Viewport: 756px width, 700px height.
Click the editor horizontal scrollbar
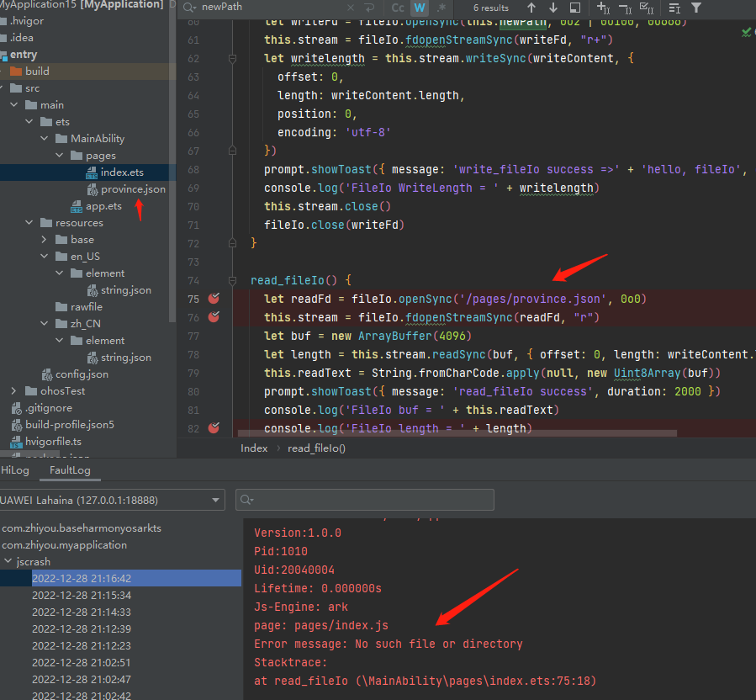(x=457, y=433)
